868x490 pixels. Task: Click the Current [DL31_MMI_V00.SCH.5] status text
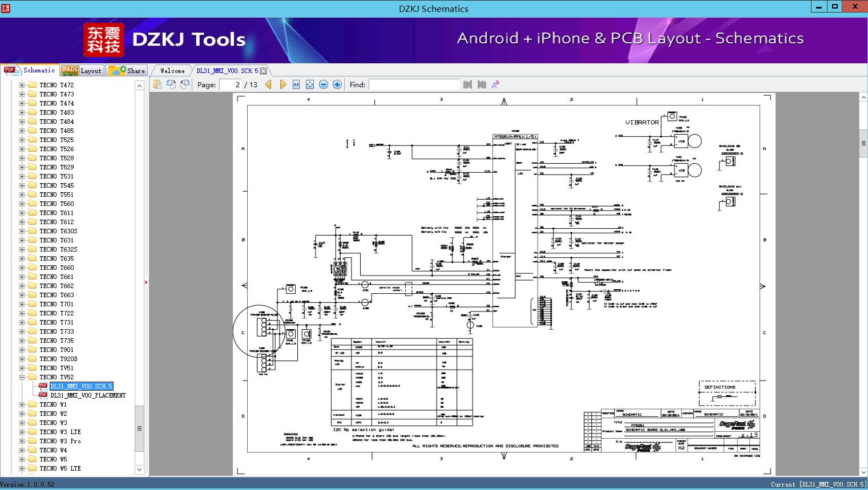pos(818,484)
